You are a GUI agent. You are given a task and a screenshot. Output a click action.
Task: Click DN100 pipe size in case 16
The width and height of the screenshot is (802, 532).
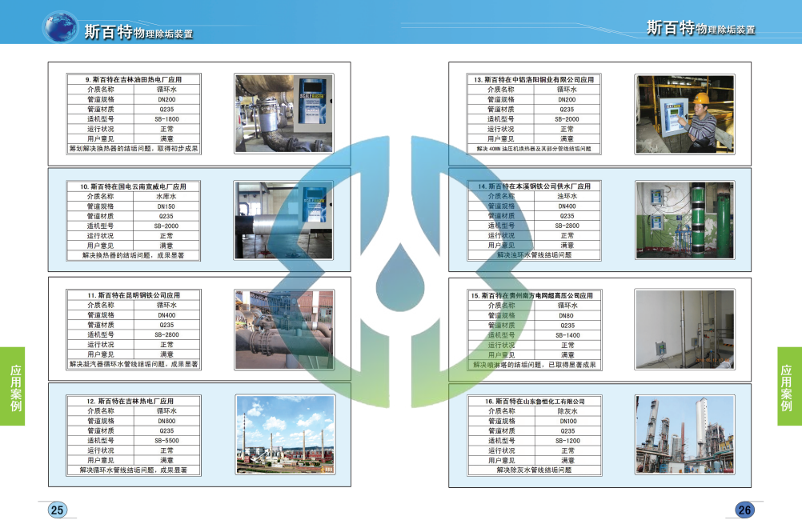pyautogui.click(x=568, y=421)
